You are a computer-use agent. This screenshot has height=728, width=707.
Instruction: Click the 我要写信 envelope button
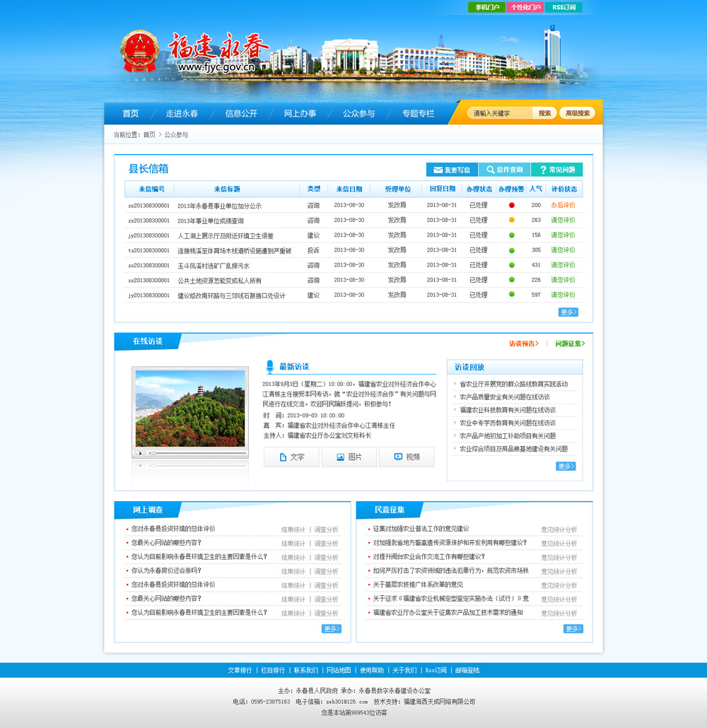click(x=452, y=170)
